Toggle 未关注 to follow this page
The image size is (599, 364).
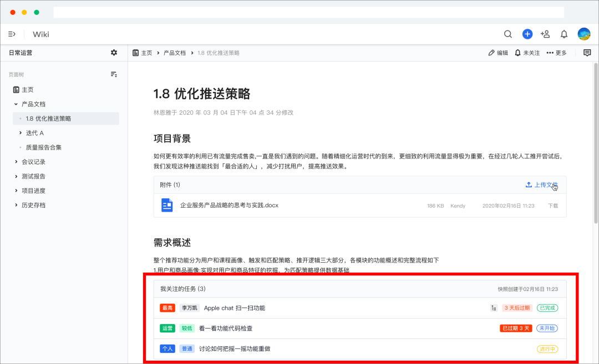click(526, 53)
